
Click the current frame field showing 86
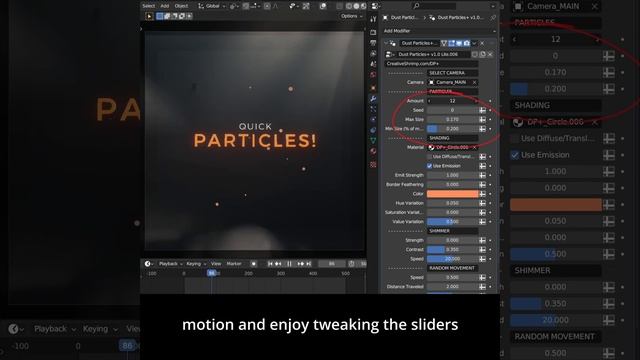coord(331,264)
